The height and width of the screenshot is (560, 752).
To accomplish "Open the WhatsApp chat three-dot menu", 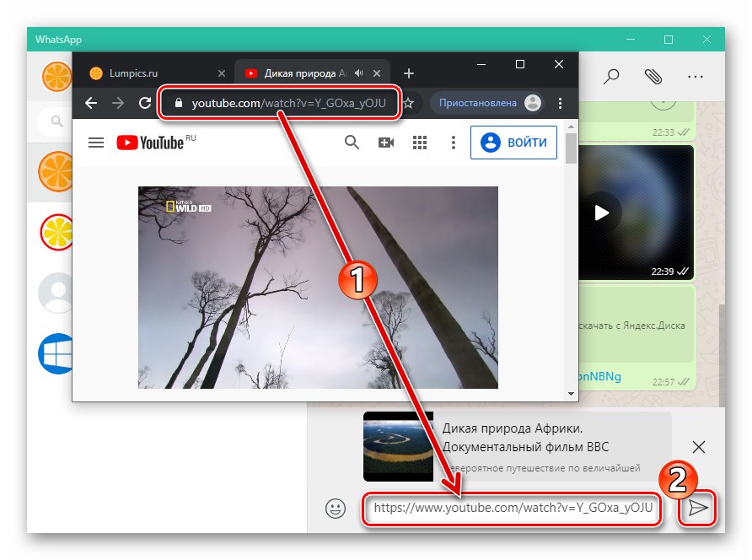I will (x=695, y=76).
